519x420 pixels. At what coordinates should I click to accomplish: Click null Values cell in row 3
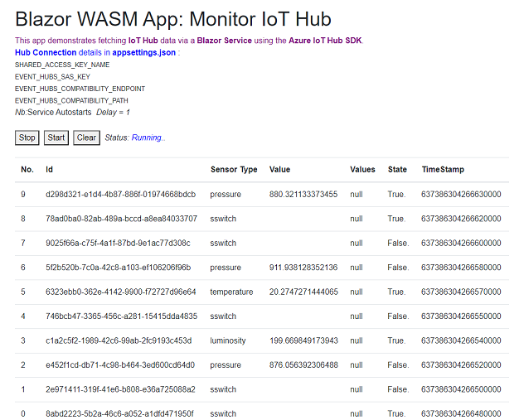tap(357, 340)
